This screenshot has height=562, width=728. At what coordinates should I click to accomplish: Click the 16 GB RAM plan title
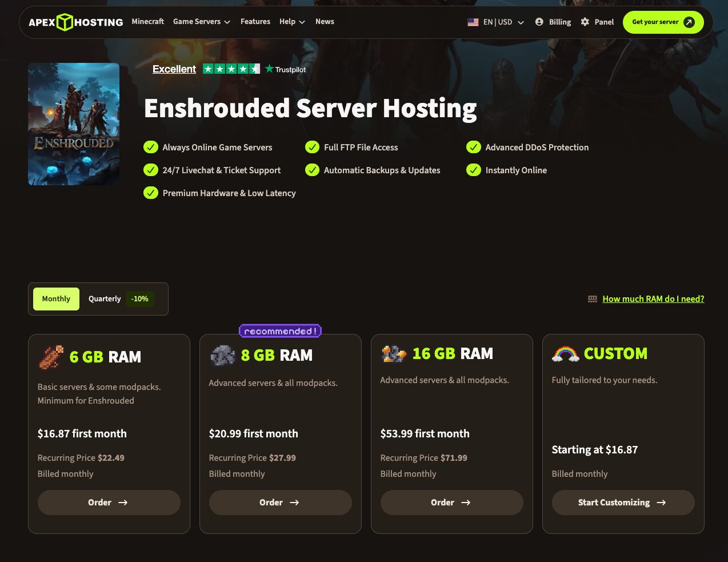pos(453,354)
